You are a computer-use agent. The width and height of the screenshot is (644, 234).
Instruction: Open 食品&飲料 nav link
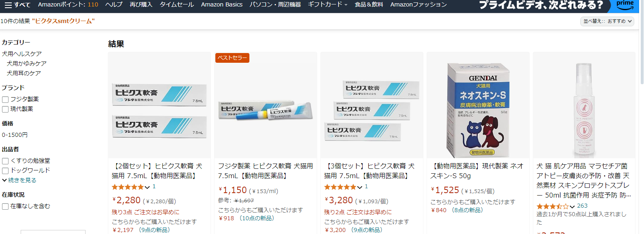click(369, 4)
